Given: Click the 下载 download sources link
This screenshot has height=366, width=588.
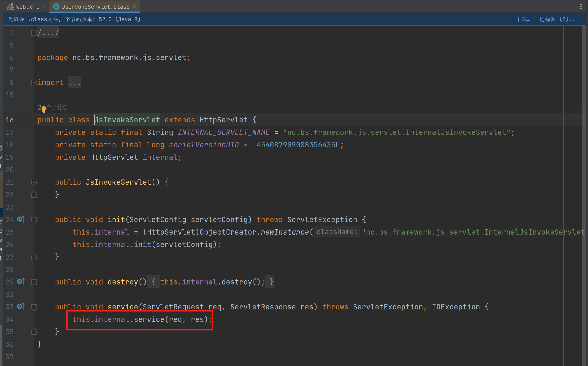Looking at the screenshot, I should click(523, 19).
